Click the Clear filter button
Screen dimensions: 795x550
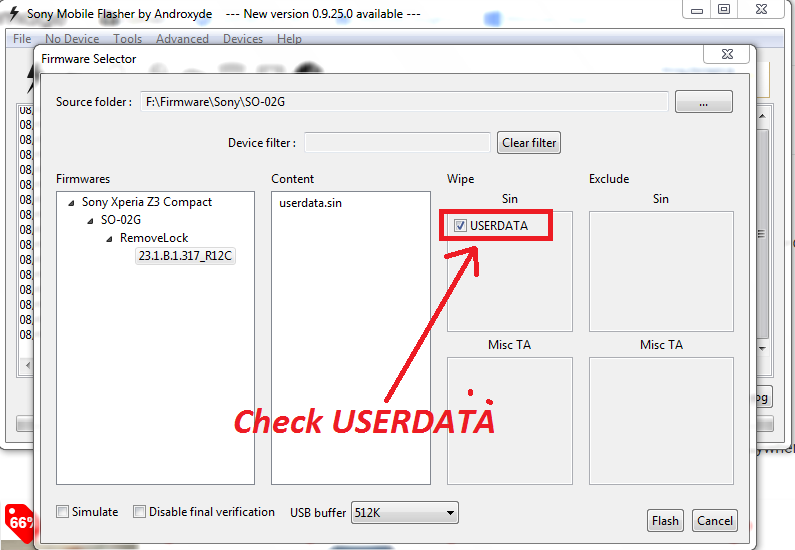pyautogui.click(x=529, y=143)
